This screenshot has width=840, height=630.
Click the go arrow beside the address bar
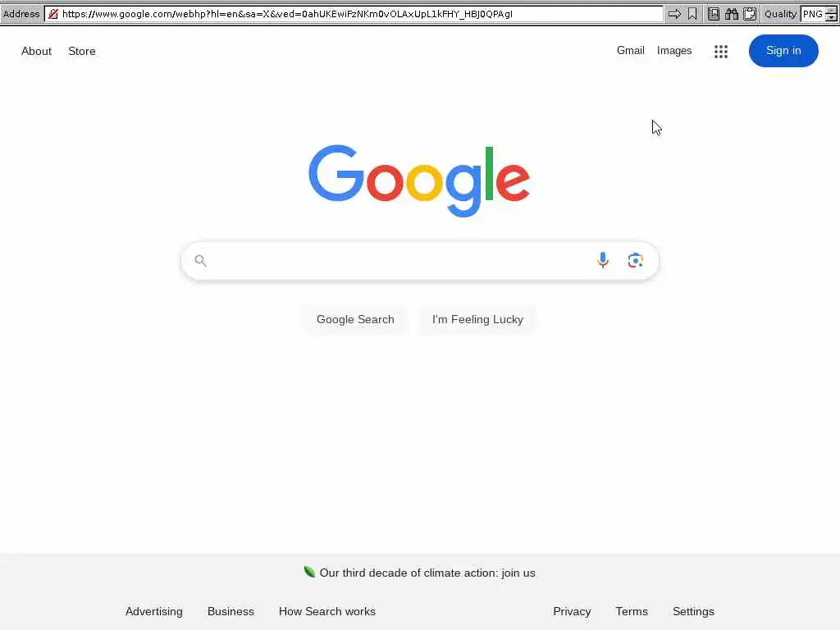pyautogui.click(x=674, y=14)
